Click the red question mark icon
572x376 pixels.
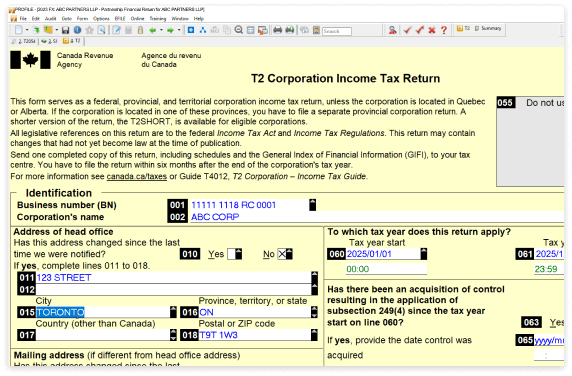tap(444, 30)
